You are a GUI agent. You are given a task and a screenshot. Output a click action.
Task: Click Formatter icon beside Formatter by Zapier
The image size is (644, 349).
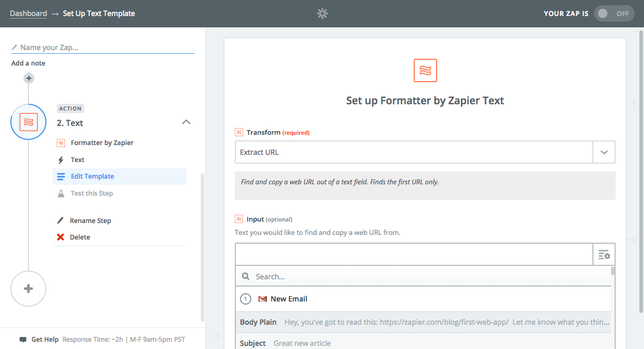click(x=61, y=142)
